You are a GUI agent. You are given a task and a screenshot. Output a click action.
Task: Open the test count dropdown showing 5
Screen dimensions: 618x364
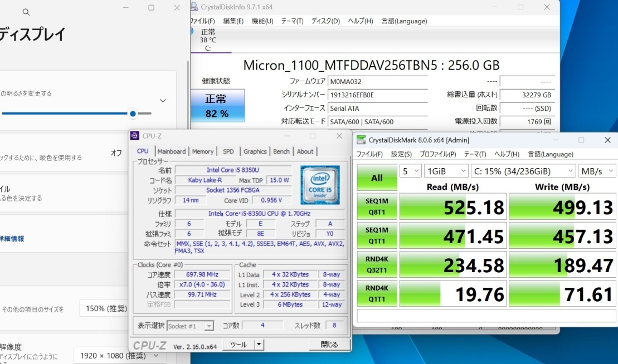[411, 171]
